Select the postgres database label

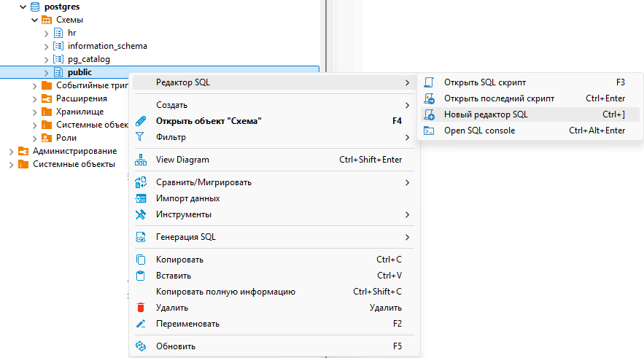coord(62,7)
